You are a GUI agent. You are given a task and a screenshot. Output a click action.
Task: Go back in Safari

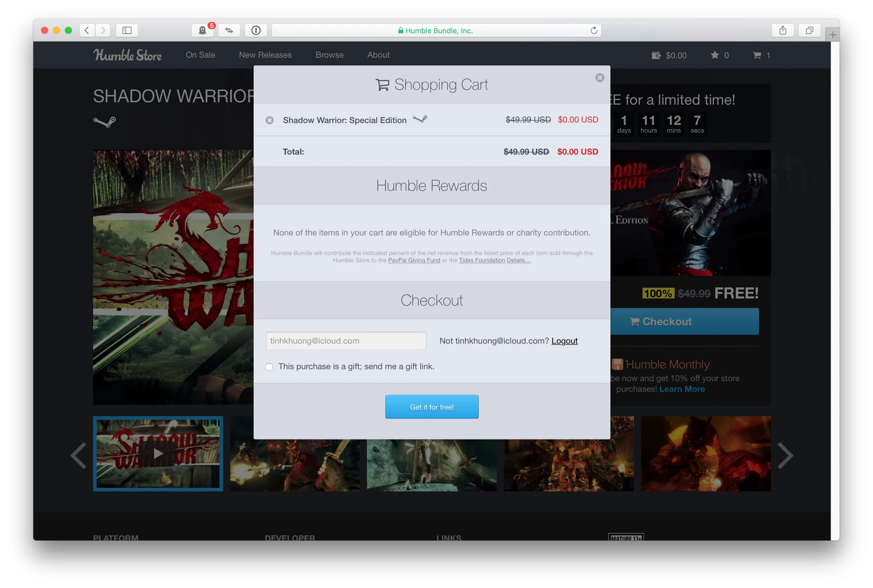point(87,30)
